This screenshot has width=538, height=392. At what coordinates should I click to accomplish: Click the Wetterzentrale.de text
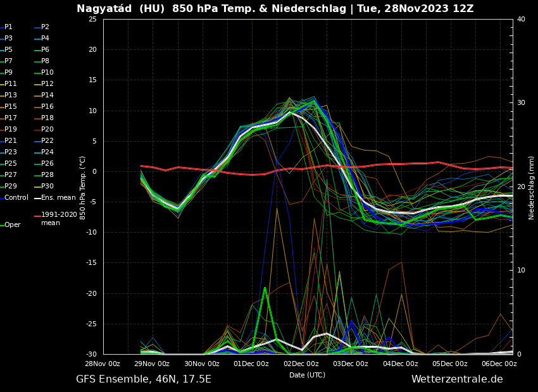click(456, 379)
